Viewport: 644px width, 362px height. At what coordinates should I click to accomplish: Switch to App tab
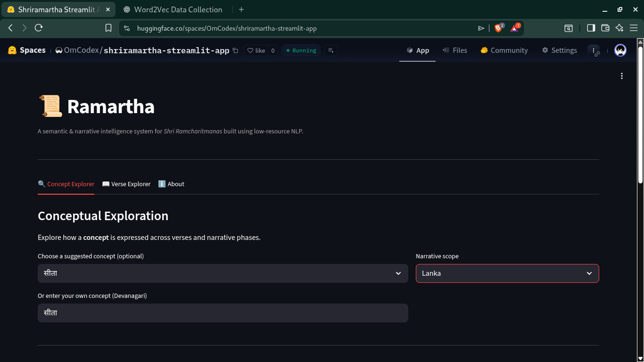pos(418,50)
